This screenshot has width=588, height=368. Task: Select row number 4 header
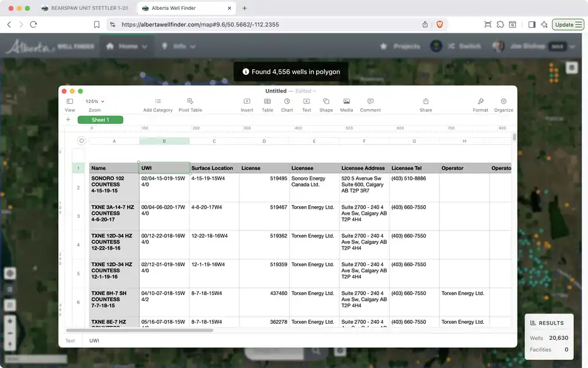(78, 245)
